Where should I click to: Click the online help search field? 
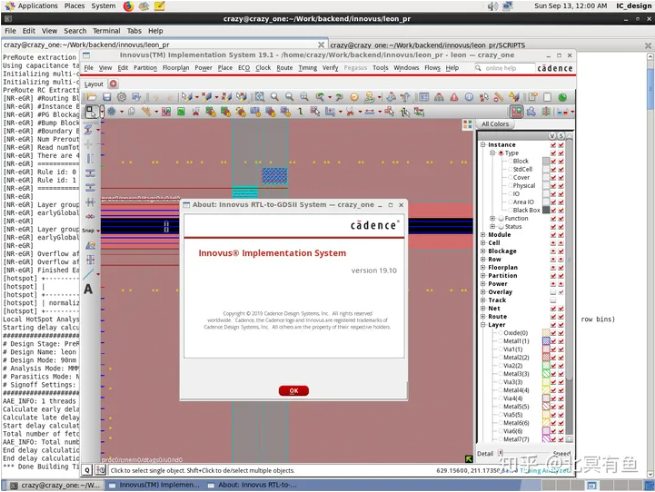(505, 68)
